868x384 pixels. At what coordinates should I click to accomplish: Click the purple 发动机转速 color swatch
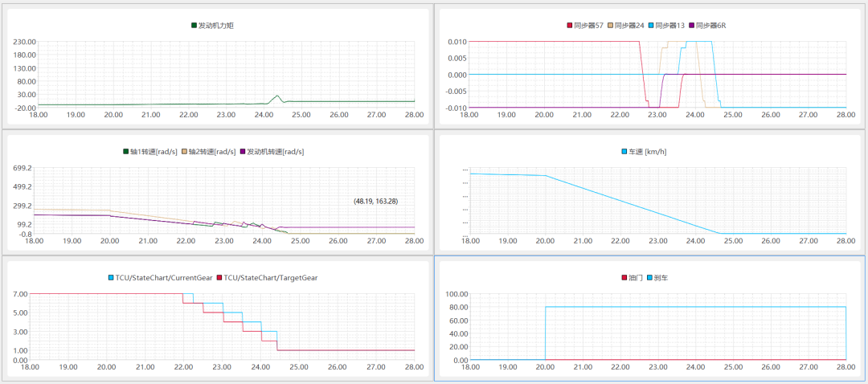tap(243, 152)
